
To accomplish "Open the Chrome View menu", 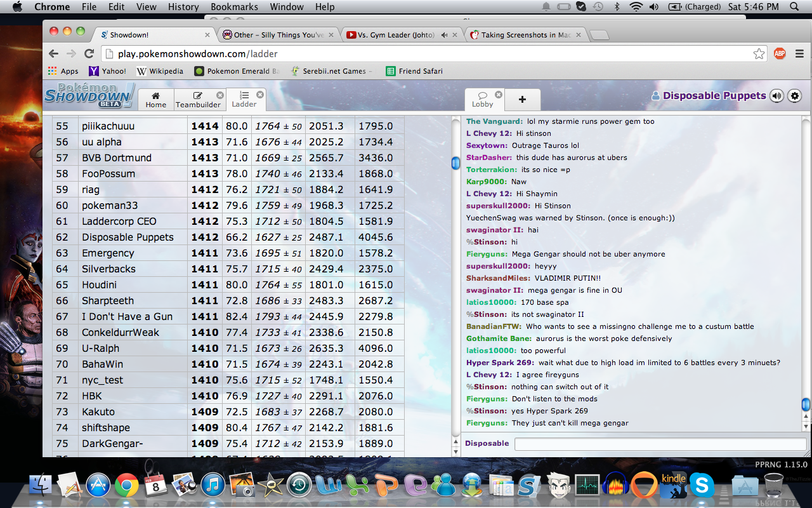I will 146,7.
